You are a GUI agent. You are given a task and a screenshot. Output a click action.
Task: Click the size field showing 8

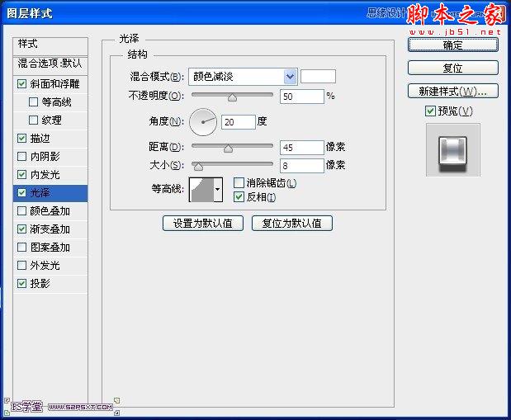click(x=302, y=166)
